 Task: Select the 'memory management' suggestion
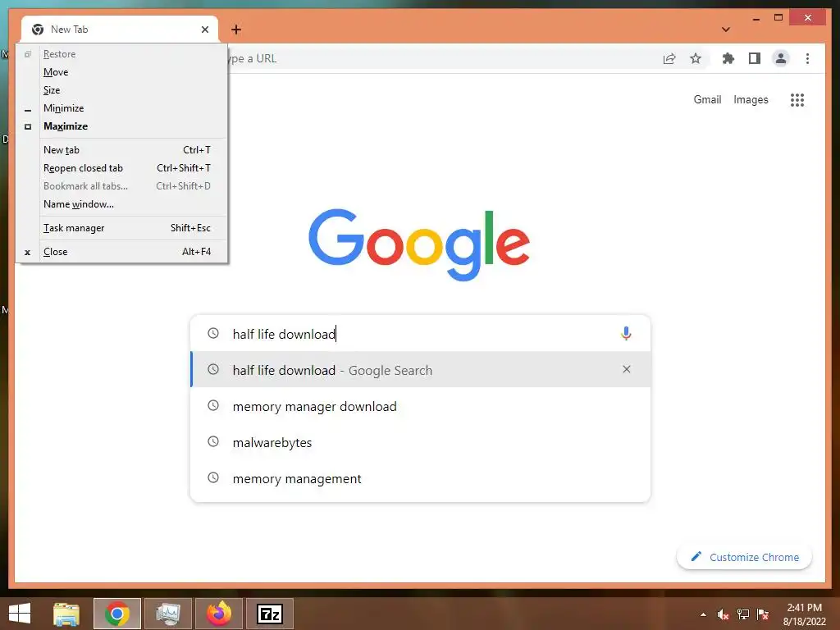tap(421, 478)
